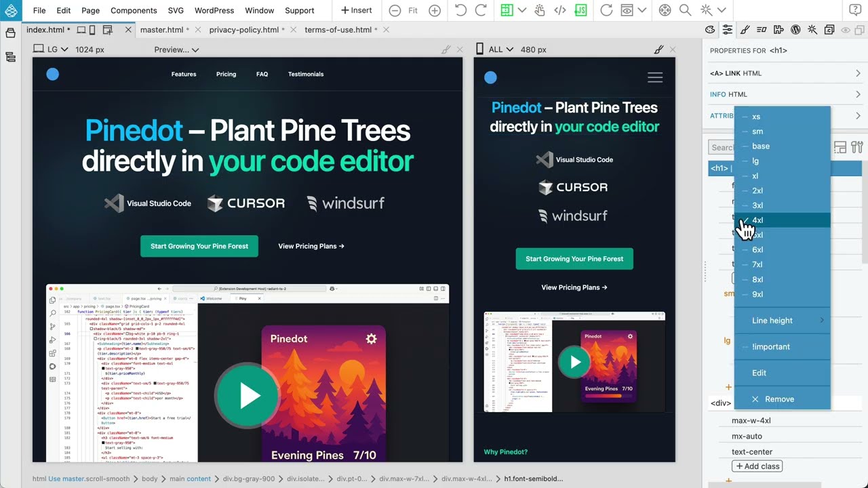Click the Fit zoom button

click(413, 10)
